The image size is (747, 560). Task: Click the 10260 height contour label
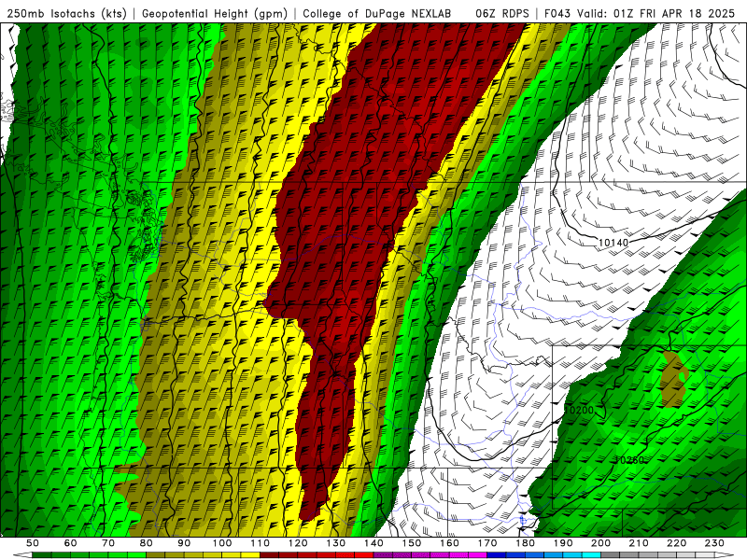pyautogui.click(x=629, y=460)
